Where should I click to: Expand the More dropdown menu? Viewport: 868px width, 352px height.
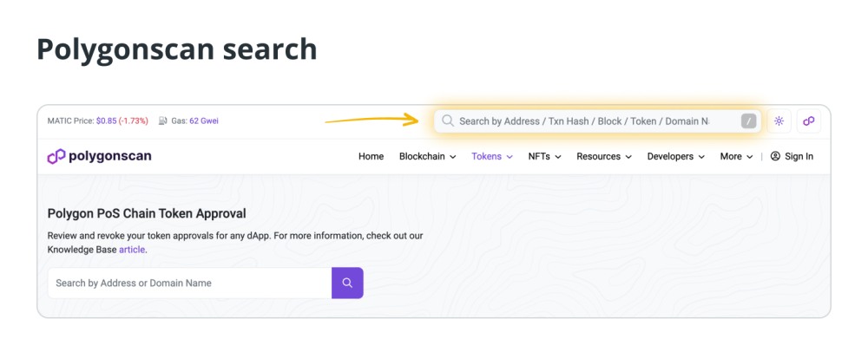736,156
